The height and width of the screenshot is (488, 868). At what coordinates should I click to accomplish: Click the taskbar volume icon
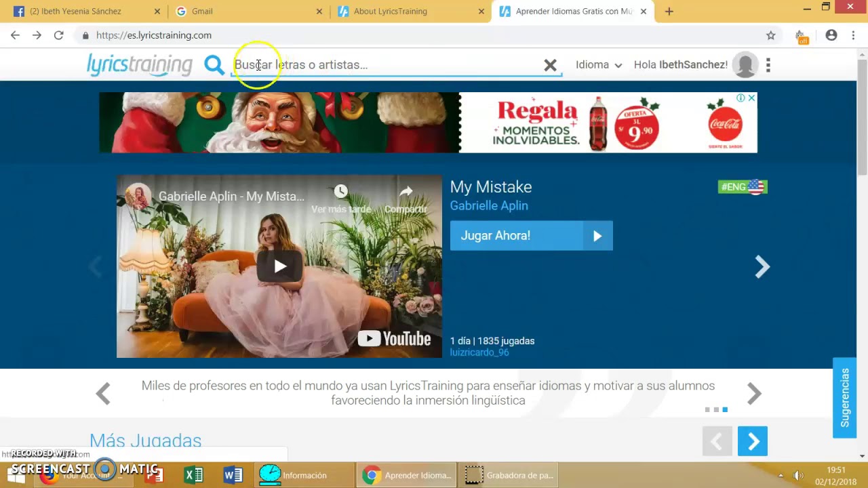(798, 476)
